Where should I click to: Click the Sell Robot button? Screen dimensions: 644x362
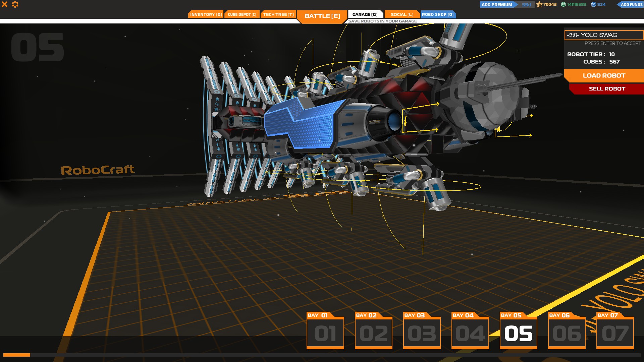tap(607, 89)
